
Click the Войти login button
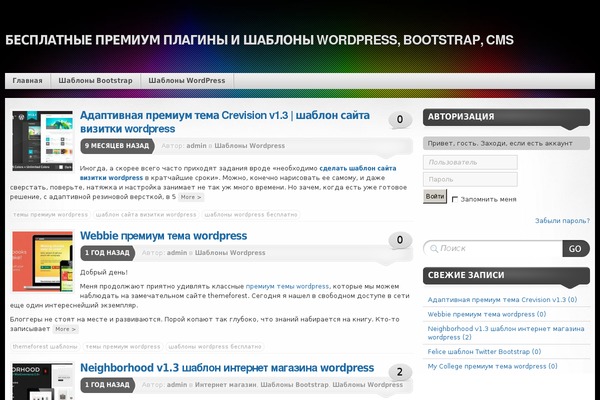tap(435, 196)
